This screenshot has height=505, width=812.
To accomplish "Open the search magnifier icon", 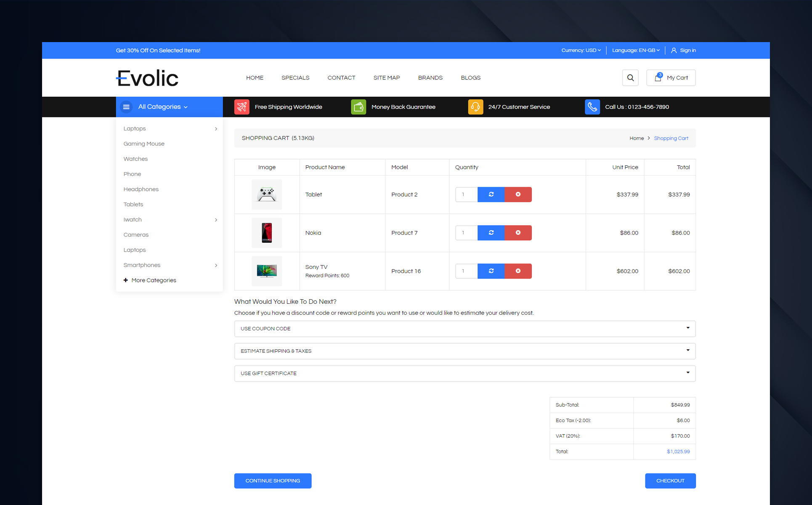I will point(630,78).
